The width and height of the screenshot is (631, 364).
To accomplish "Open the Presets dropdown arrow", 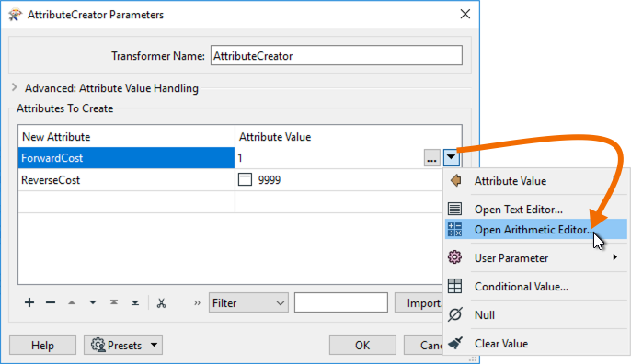I will 155,345.
